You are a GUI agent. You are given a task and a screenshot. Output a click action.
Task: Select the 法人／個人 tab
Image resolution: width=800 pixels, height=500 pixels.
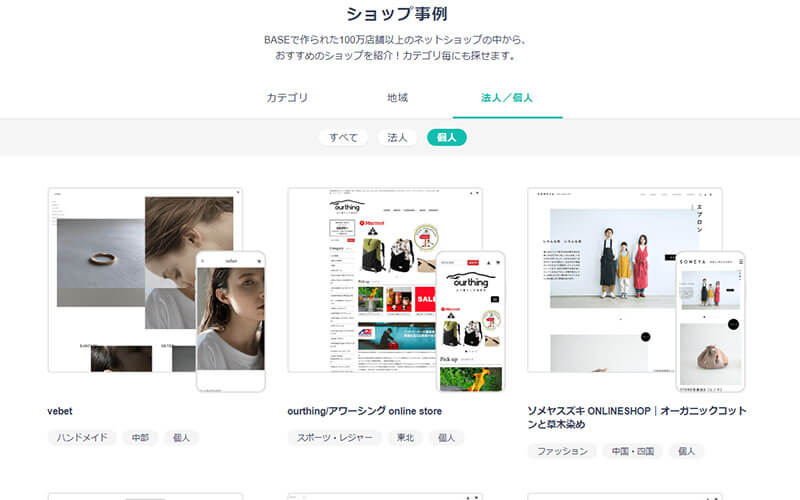507,98
